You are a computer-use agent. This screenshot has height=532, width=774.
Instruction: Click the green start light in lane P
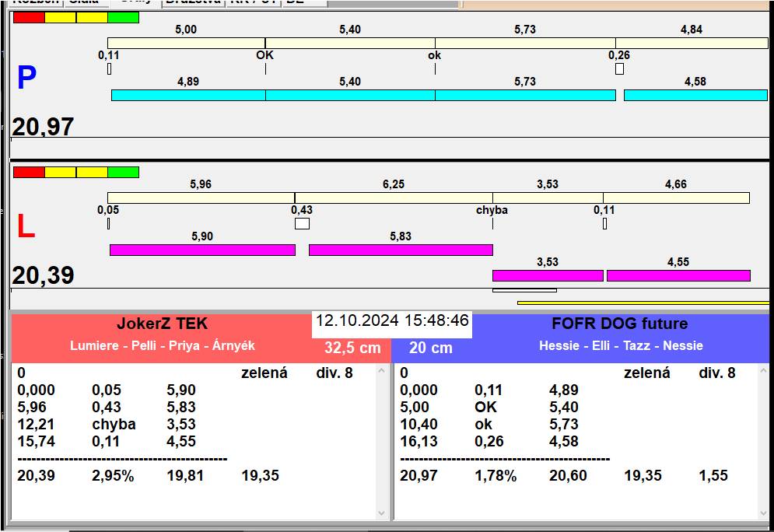[x=123, y=17]
